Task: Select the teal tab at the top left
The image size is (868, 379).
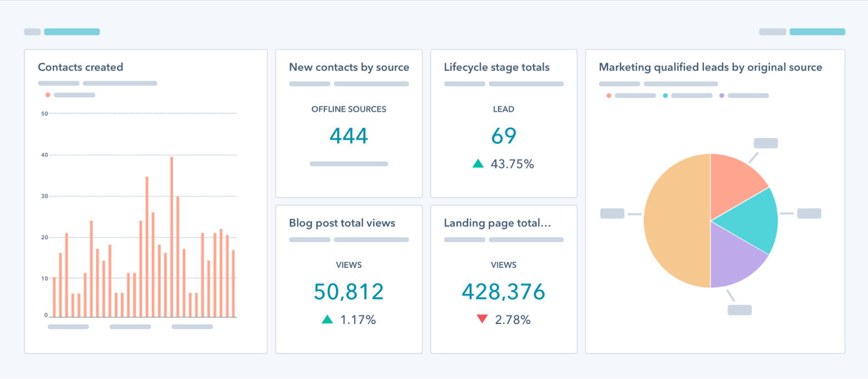Action: (x=72, y=32)
